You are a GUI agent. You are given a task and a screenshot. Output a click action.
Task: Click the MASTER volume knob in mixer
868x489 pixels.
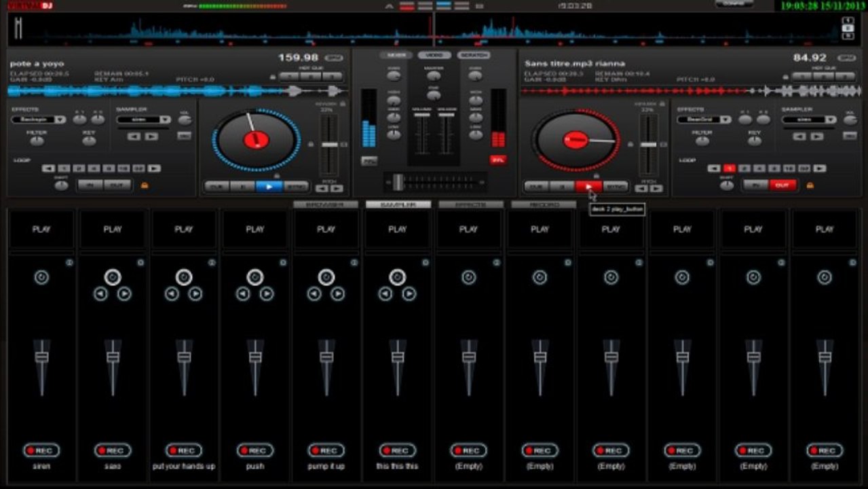(433, 75)
